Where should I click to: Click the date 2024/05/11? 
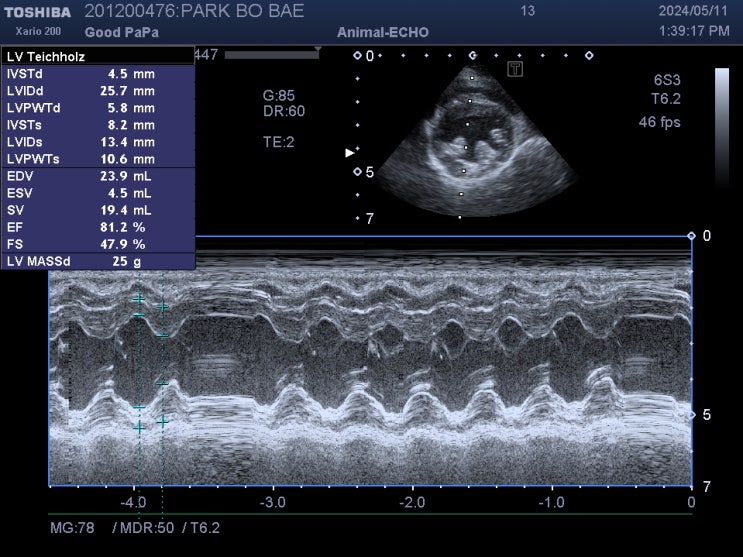(x=693, y=11)
